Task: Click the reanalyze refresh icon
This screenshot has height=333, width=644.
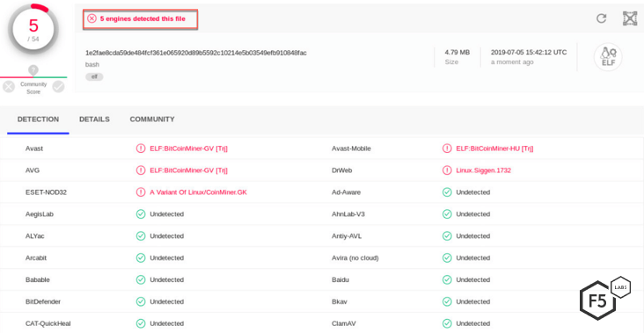Action: tap(601, 18)
